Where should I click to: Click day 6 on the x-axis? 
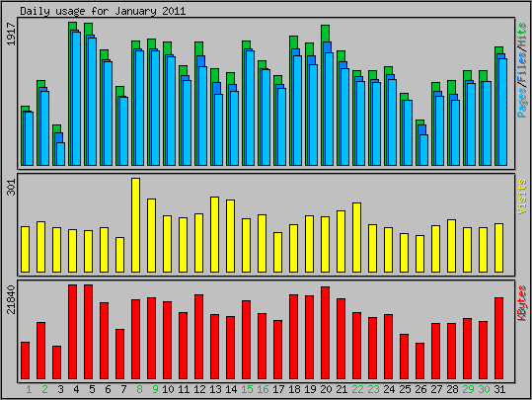[108, 389]
